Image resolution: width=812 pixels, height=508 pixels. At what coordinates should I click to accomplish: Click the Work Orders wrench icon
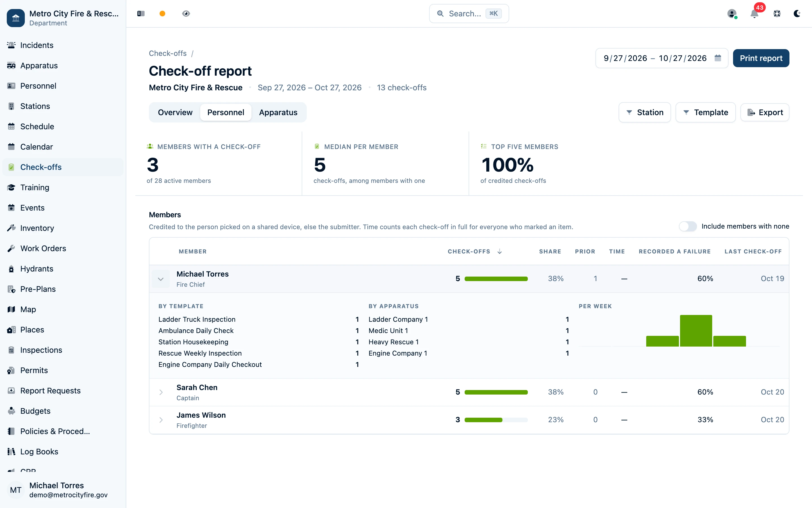(11, 248)
